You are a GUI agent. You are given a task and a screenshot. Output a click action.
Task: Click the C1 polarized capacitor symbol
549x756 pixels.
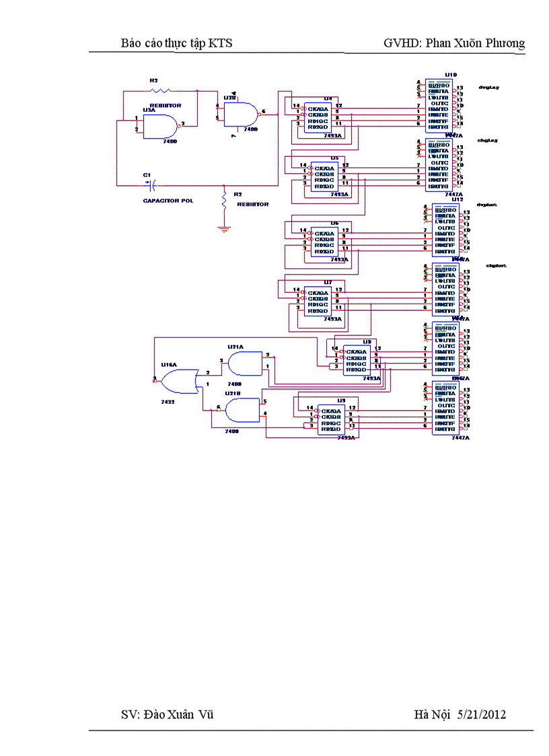pyautogui.click(x=152, y=184)
